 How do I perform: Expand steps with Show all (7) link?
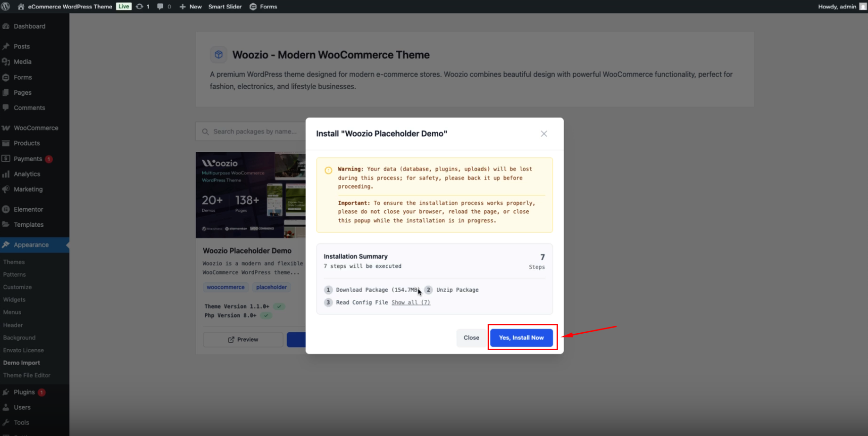(410, 303)
